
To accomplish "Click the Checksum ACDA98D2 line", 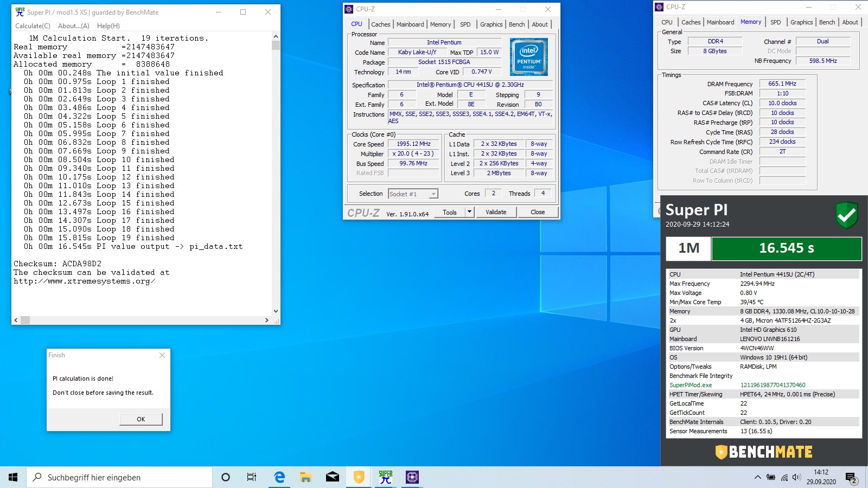I will click(x=58, y=264).
